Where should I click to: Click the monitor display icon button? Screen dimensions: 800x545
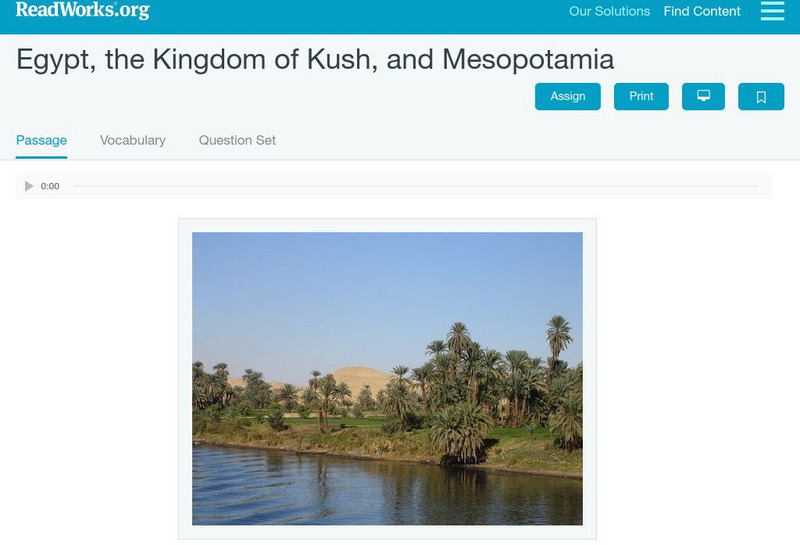[x=703, y=96]
